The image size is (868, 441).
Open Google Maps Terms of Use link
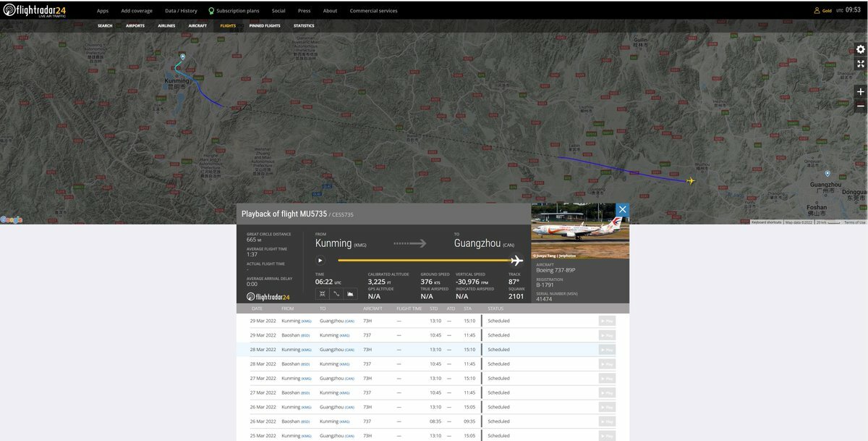855,222
